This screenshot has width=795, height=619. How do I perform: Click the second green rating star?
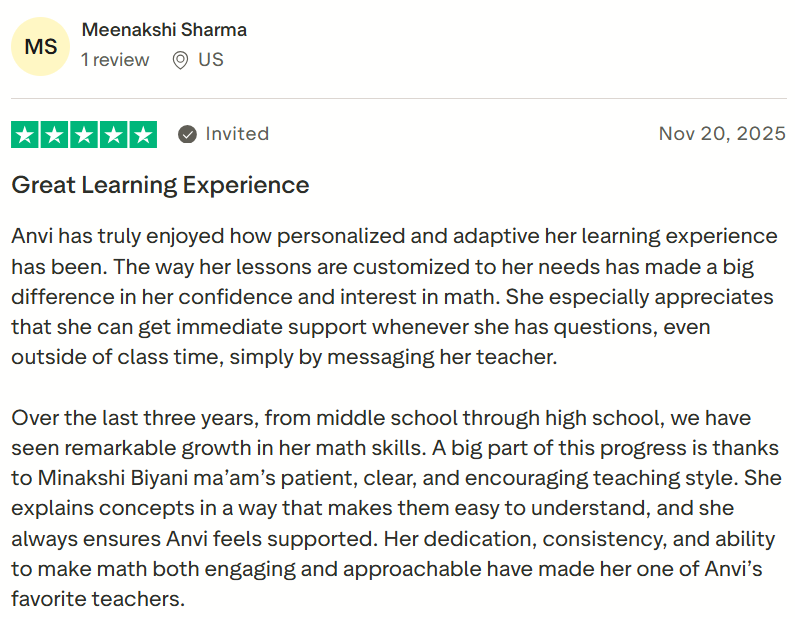coord(55,134)
